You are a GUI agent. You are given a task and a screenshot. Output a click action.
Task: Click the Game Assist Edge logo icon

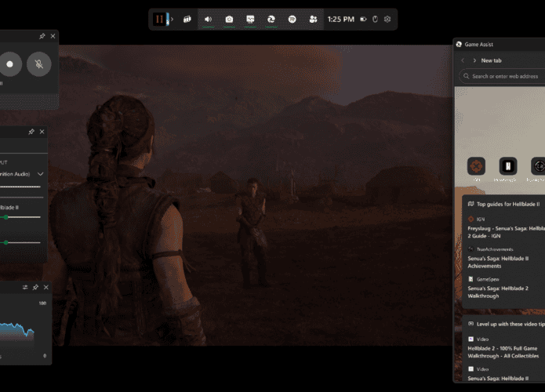pyautogui.click(x=459, y=44)
